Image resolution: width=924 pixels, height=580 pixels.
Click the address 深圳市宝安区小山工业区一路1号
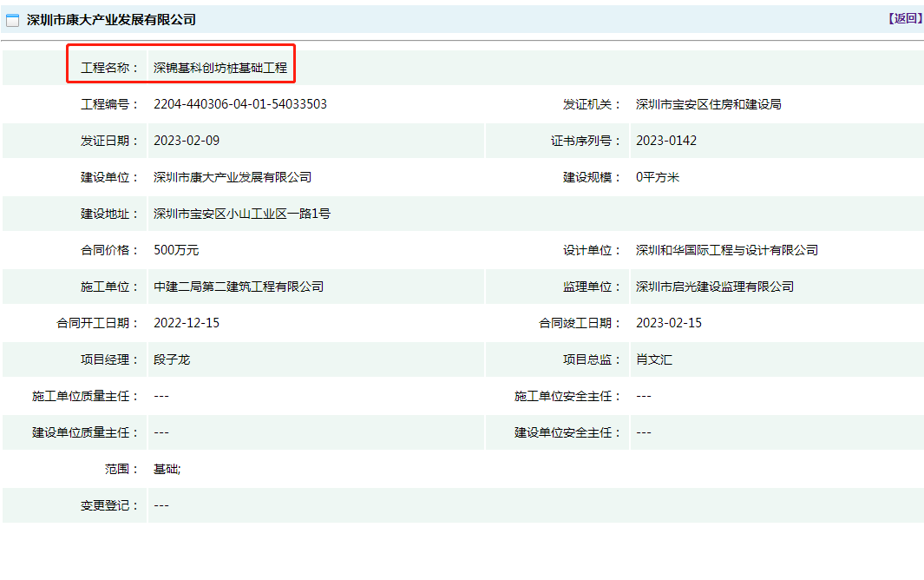pos(242,214)
